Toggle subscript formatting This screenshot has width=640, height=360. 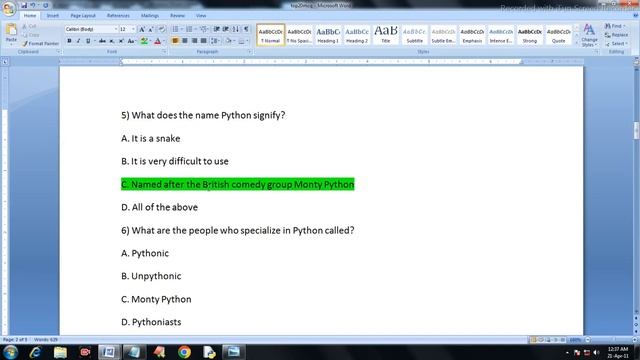[111, 41]
